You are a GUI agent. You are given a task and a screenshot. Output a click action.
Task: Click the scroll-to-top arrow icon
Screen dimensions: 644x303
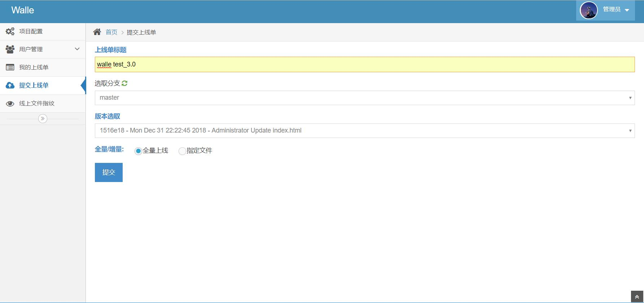tap(637, 297)
